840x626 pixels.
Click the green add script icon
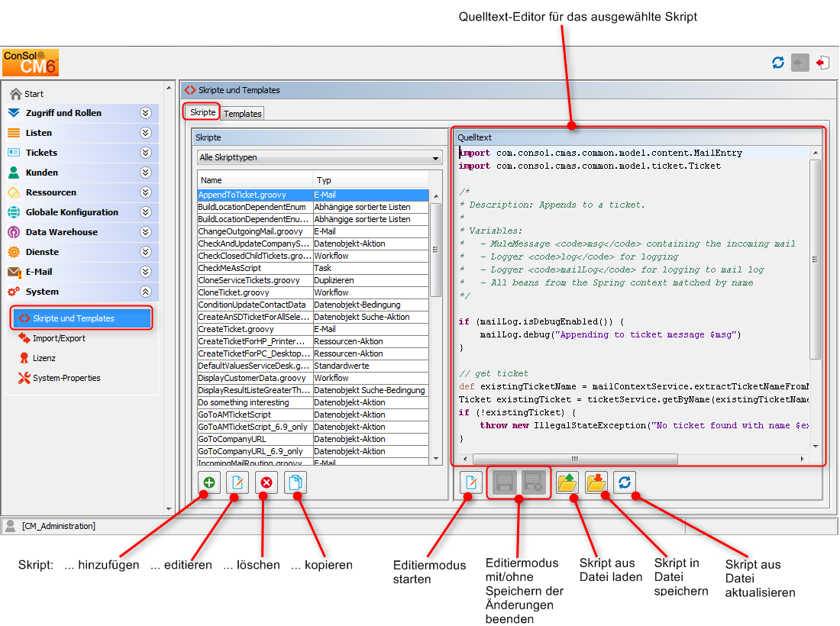pos(209,482)
